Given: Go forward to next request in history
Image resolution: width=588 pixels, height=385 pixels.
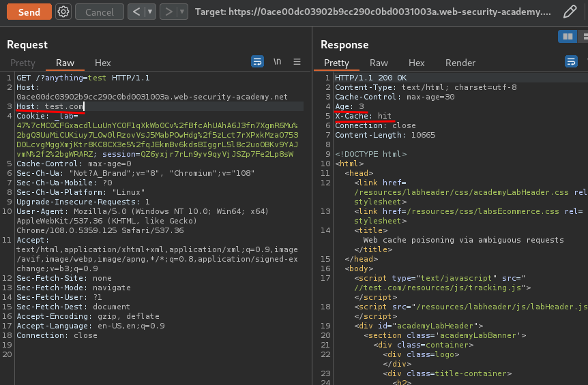Looking at the screenshot, I should click(168, 12).
